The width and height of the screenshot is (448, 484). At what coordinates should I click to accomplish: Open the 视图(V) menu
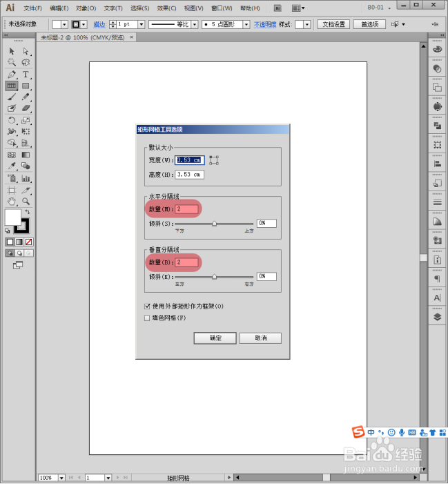194,8
